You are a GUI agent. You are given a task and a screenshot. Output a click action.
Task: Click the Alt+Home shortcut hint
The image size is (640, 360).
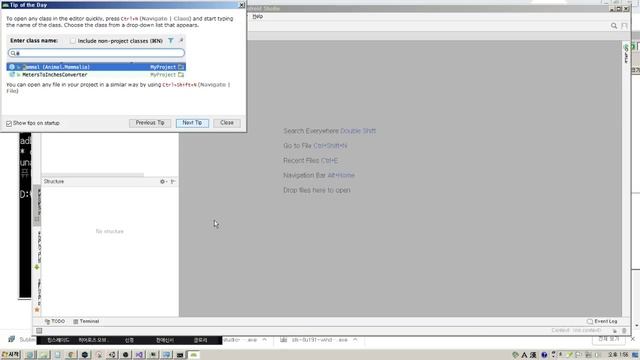pyautogui.click(x=341, y=175)
